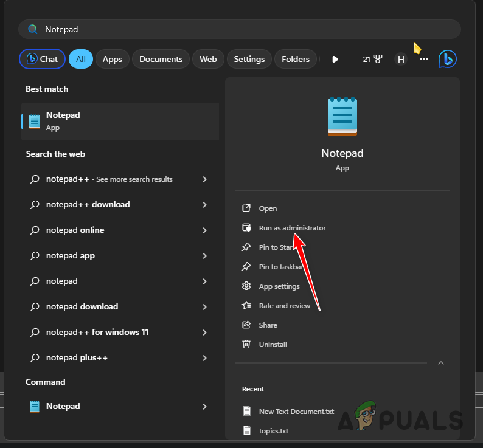Choose Share action
This screenshot has width=483, height=448.
point(268,325)
